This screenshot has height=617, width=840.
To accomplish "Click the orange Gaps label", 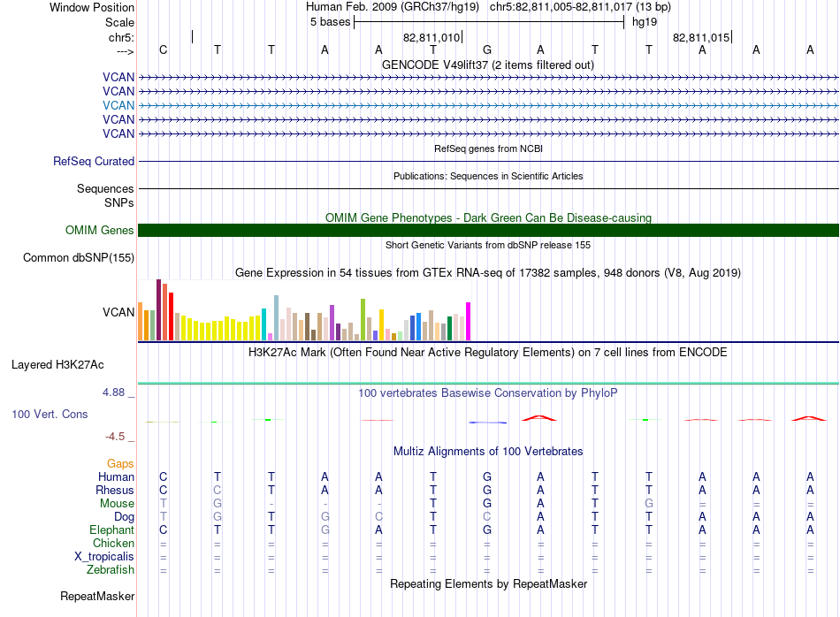I will 120,464.
